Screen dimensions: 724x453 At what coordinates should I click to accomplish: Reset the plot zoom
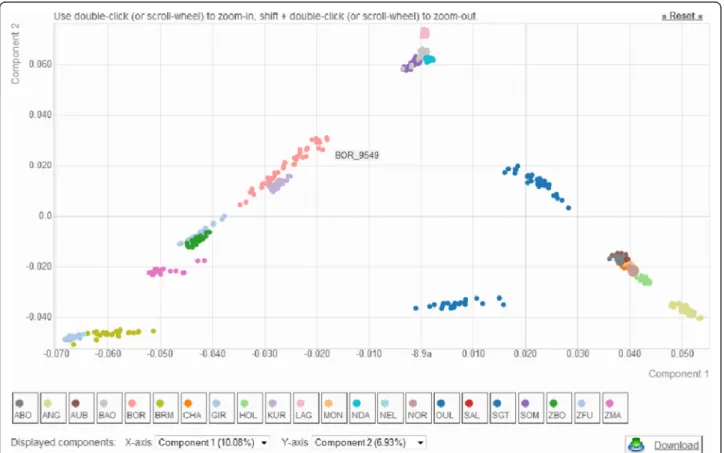pyautogui.click(x=682, y=16)
